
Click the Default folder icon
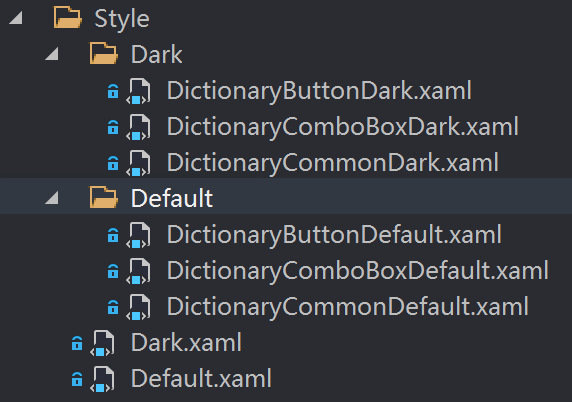104,198
